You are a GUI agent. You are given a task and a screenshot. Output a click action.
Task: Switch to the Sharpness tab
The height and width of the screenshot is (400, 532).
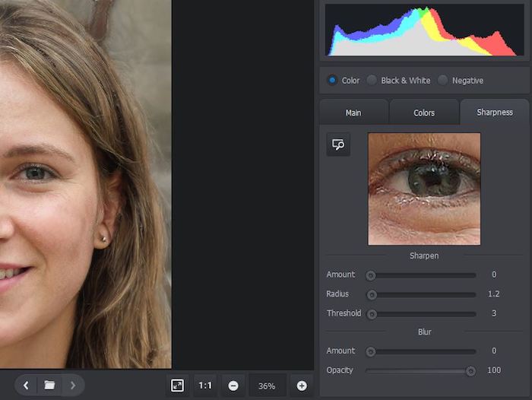click(x=495, y=113)
